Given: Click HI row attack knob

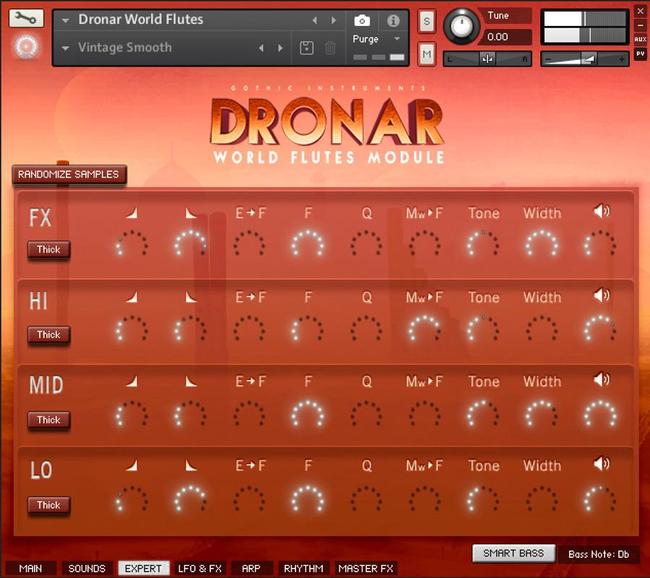Looking at the screenshot, I should coord(131,328).
